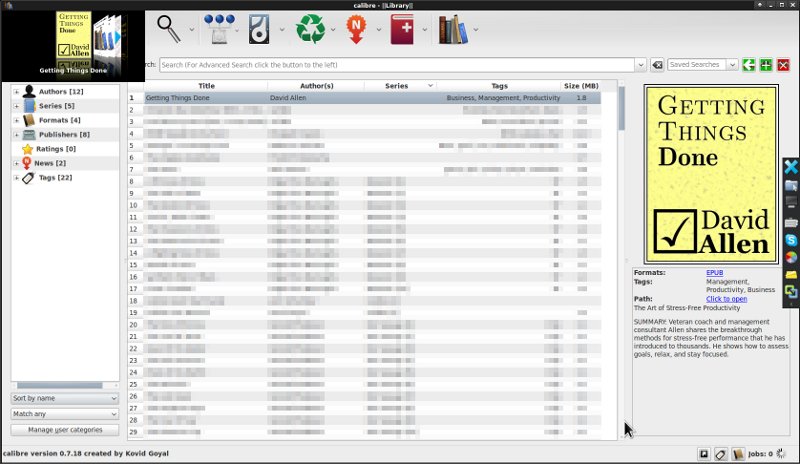The image size is (800, 464).
Task: Toggle the Tag Browser button in status bar
Action: click(x=721, y=454)
